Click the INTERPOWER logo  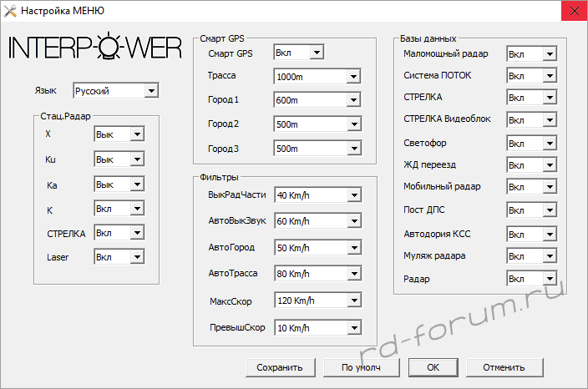click(95, 47)
